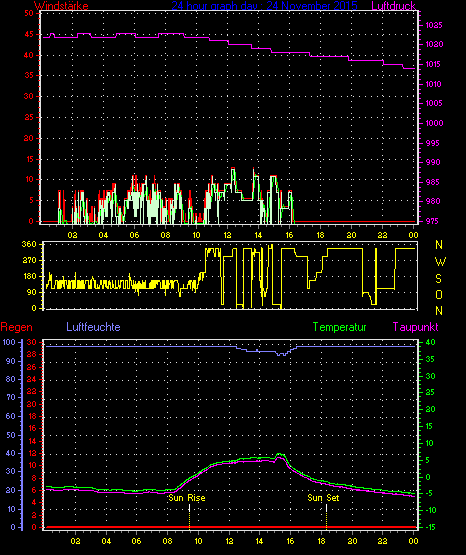466x555 pixels.
Task: Click the 1000 pressure axis value
Action: (434, 123)
